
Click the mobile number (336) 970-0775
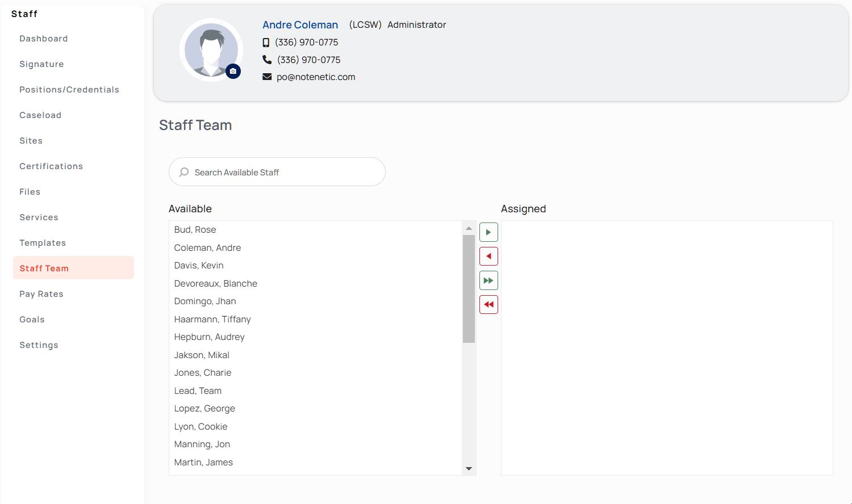[307, 43]
